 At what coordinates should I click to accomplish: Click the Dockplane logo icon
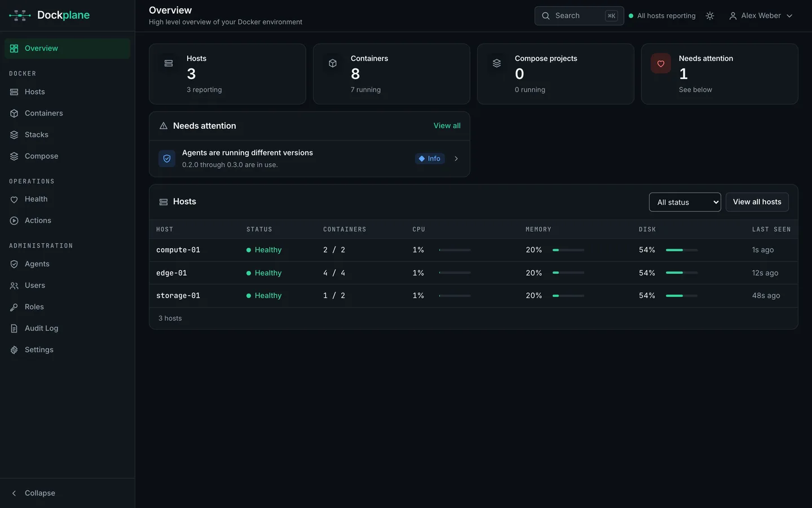(x=20, y=15)
